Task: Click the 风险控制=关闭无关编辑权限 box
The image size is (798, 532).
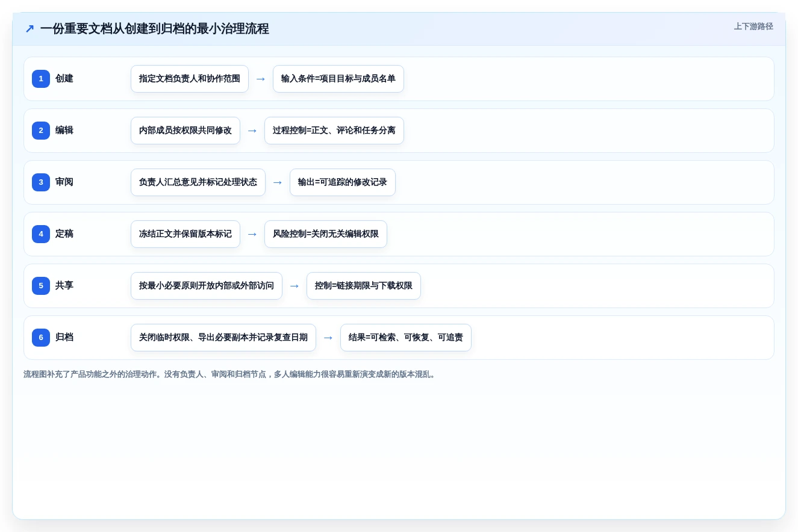Action: point(326,234)
